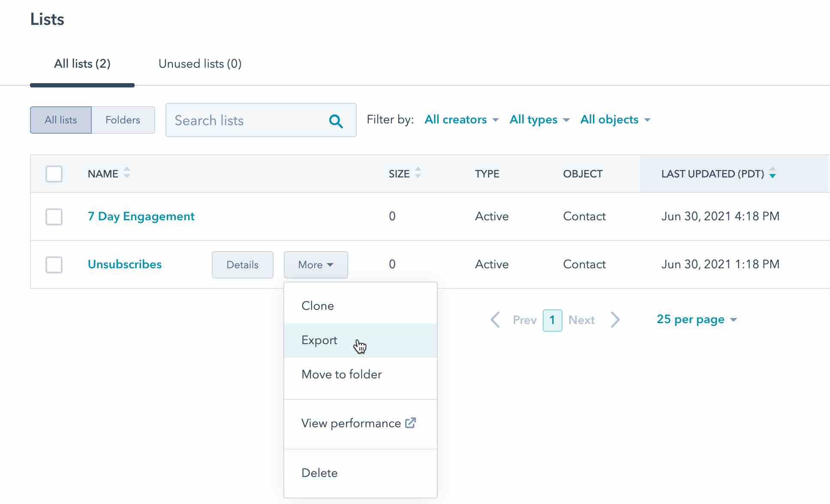Toggle the checkbox for Unsubscribes list
Image resolution: width=830 pixels, height=504 pixels.
tap(54, 264)
